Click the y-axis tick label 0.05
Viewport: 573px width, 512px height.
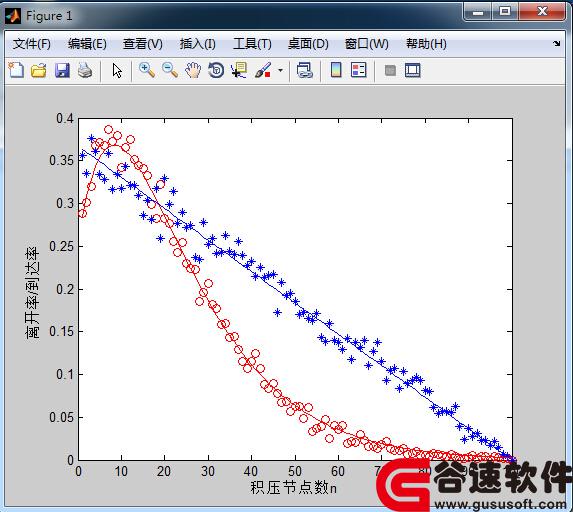pos(61,417)
